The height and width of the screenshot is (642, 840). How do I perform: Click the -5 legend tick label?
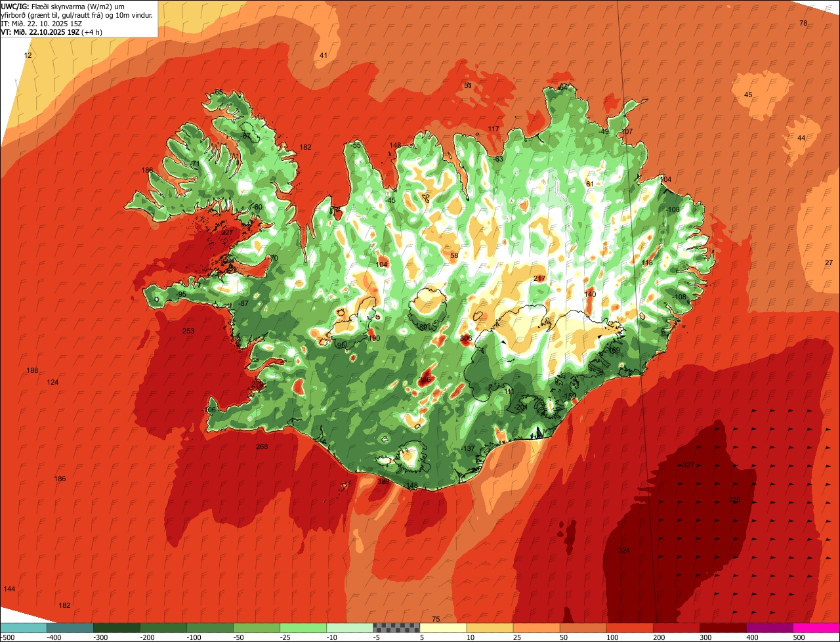pyautogui.click(x=377, y=637)
